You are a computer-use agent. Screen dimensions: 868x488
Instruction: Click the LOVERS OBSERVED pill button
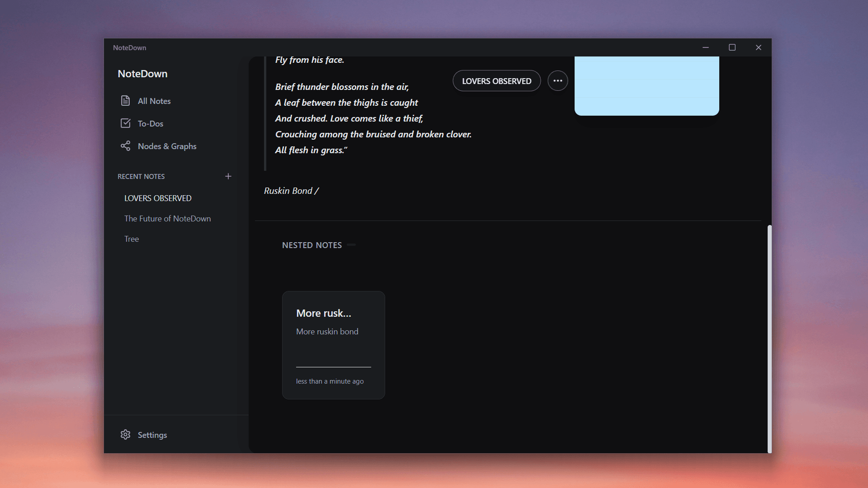coord(496,80)
